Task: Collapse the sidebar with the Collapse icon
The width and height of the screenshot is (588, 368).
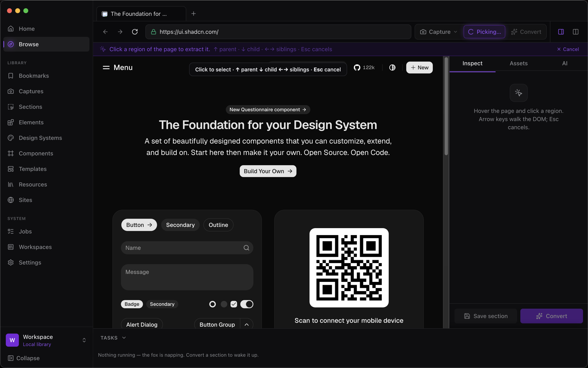Action: tap(11, 358)
